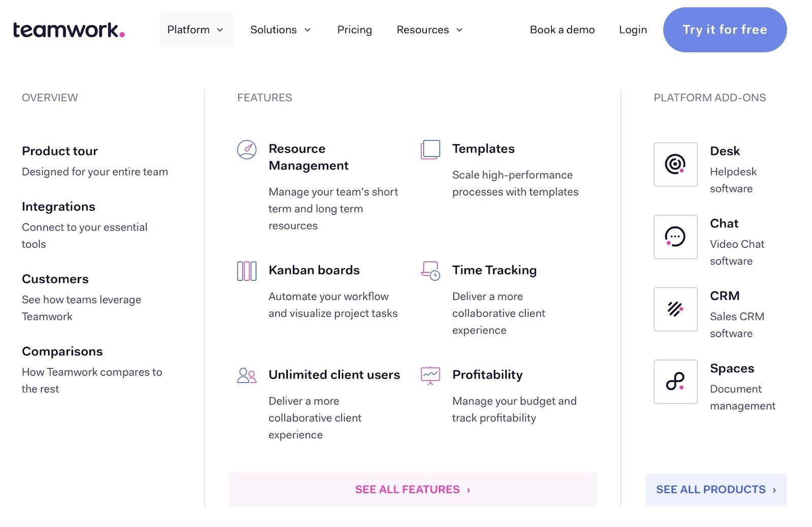
Task: Click the OVERVIEW section heading
Action: pos(50,97)
